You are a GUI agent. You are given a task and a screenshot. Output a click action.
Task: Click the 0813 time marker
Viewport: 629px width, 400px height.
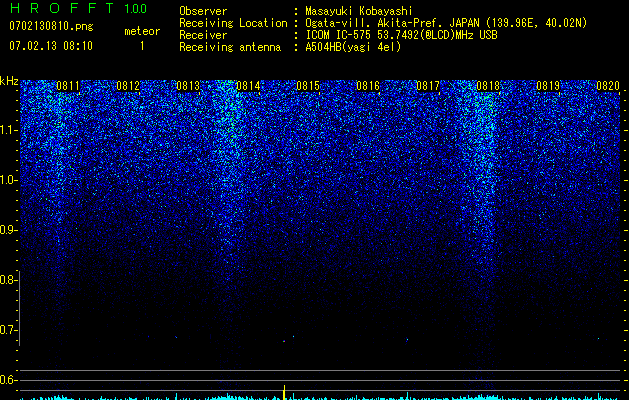[188, 86]
